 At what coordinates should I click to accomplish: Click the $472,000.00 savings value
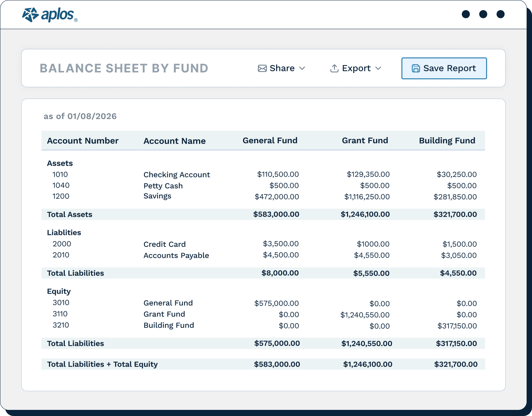tap(277, 197)
